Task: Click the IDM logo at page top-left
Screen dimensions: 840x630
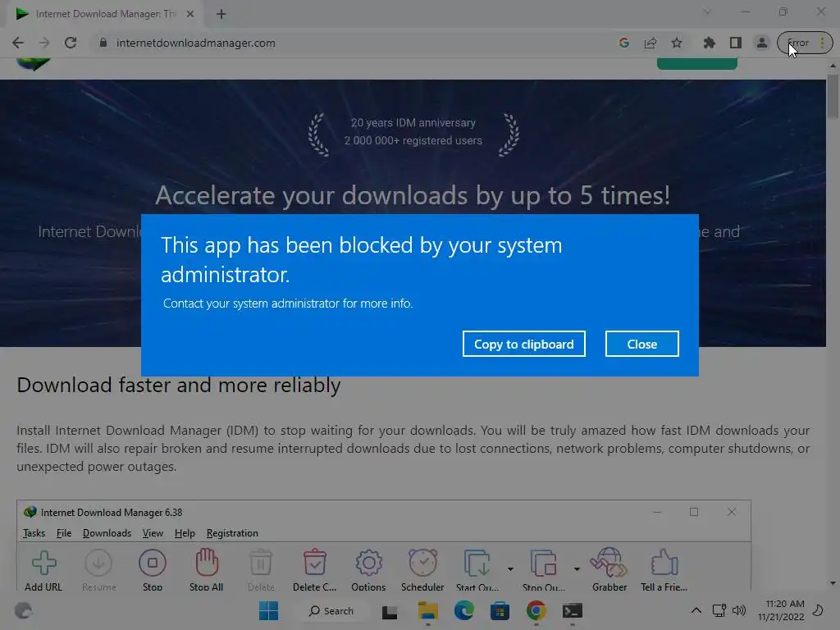Action: tap(33, 64)
